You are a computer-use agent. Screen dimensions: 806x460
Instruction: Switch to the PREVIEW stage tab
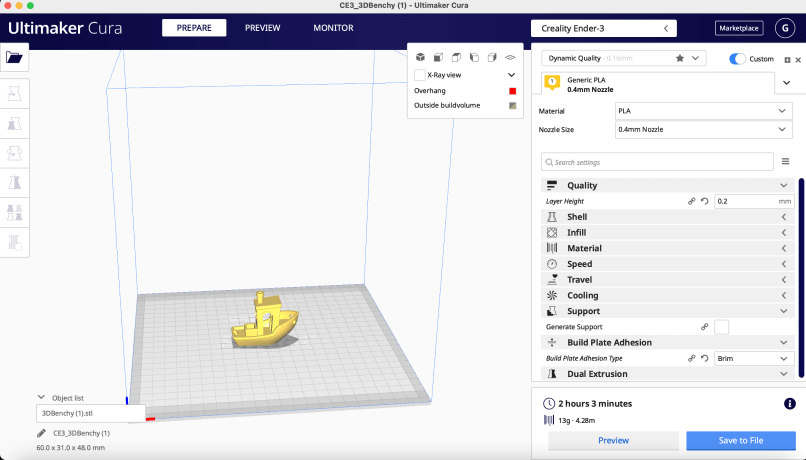tap(262, 28)
